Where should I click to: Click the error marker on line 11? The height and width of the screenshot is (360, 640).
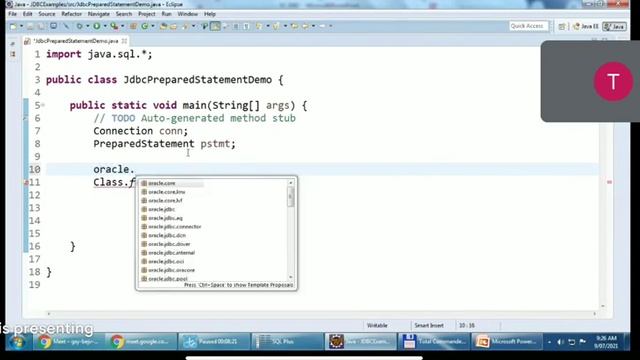[x=26, y=182]
